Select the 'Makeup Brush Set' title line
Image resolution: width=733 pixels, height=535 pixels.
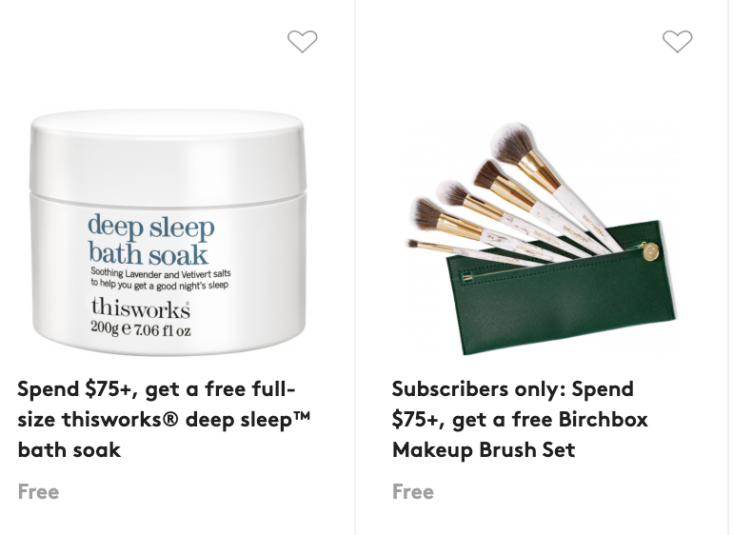point(483,450)
